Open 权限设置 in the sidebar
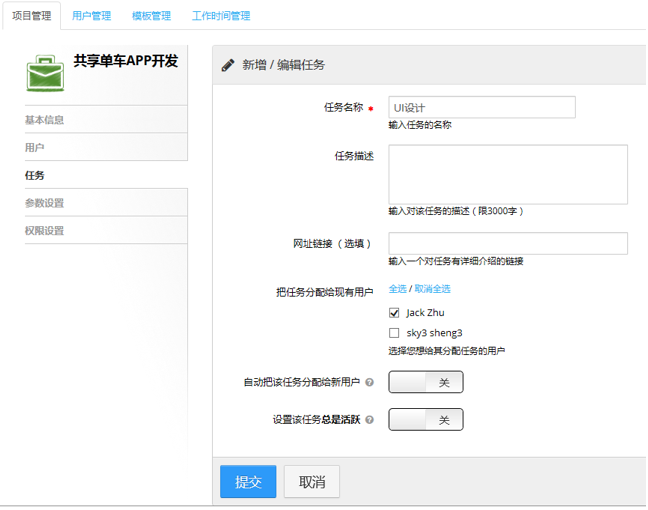 pyautogui.click(x=45, y=231)
